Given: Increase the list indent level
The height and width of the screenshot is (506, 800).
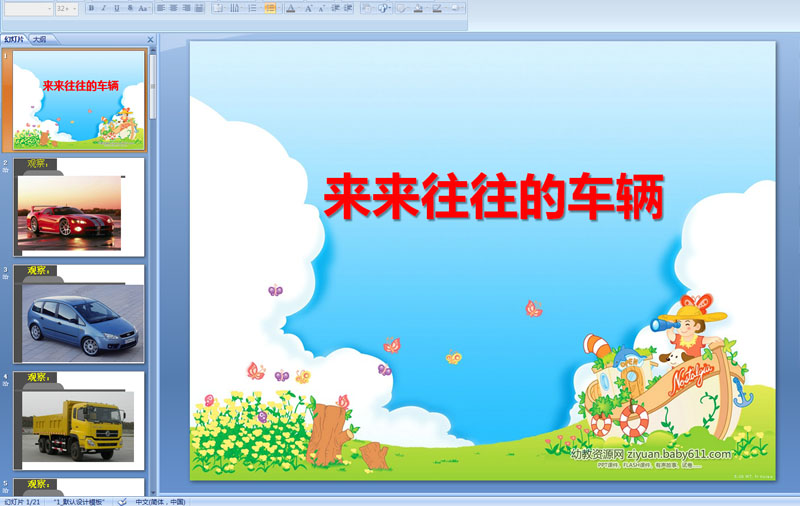Looking at the screenshot, I should coord(348,8).
